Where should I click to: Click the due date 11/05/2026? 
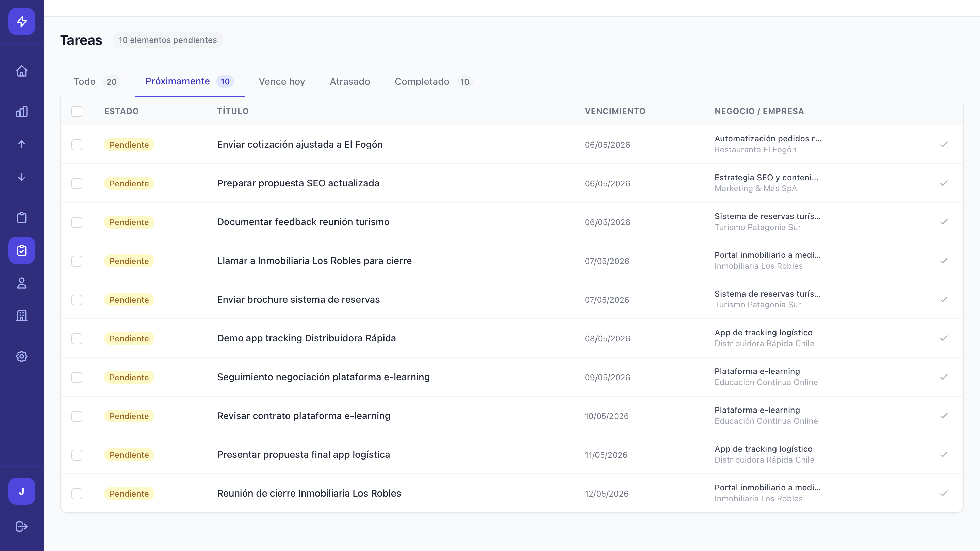pyautogui.click(x=606, y=455)
